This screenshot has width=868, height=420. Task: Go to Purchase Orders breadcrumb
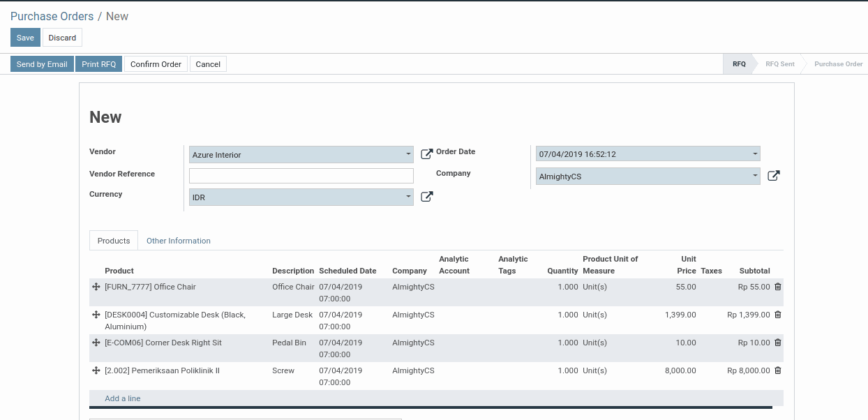pyautogui.click(x=52, y=16)
